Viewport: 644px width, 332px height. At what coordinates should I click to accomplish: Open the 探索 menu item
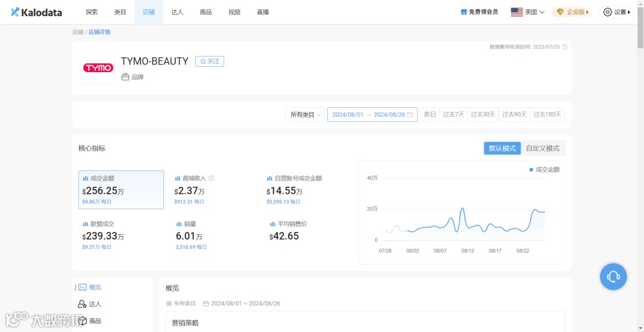[92, 12]
